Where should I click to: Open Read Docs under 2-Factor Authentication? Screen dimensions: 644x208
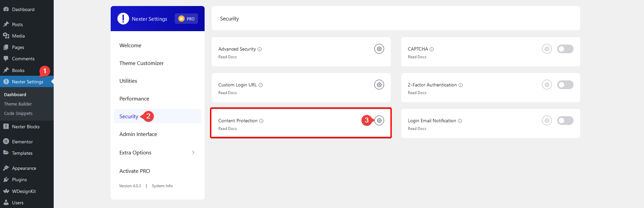pyautogui.click(x=417, y=93)
